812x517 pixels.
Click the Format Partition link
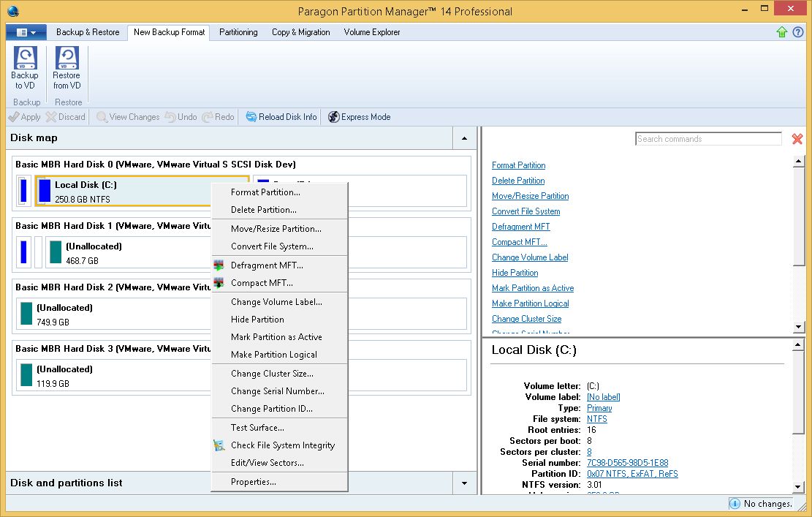[x=518, y=165]
